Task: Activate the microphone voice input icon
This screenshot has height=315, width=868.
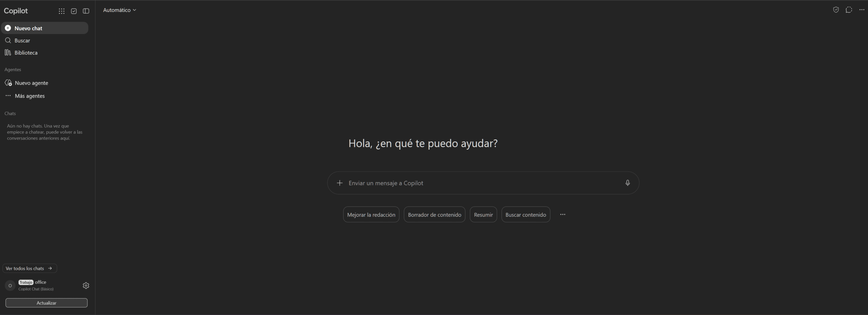Action: pos(628,183)
